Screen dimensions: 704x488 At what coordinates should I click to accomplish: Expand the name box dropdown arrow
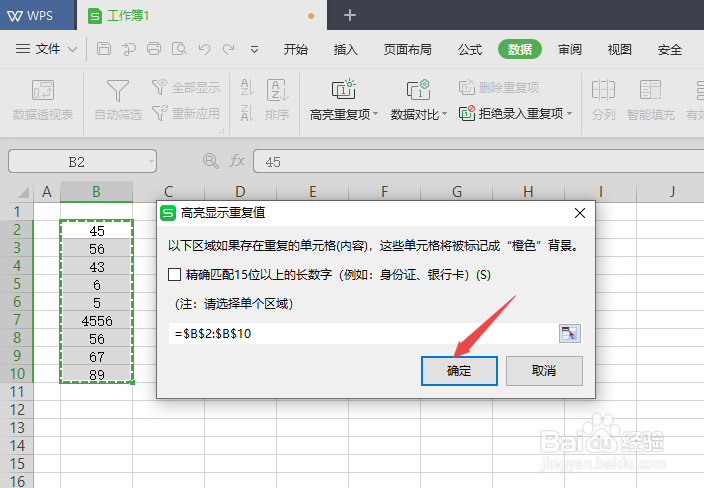pyautogui.click(x=151, y=162)
